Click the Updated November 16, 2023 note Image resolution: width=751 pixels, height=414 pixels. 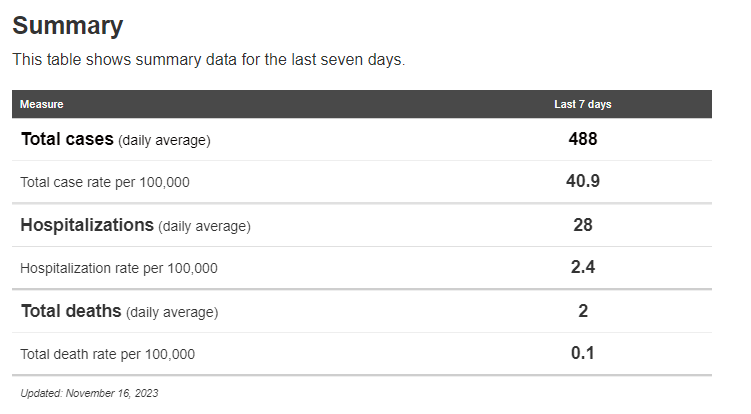point(89,393)
